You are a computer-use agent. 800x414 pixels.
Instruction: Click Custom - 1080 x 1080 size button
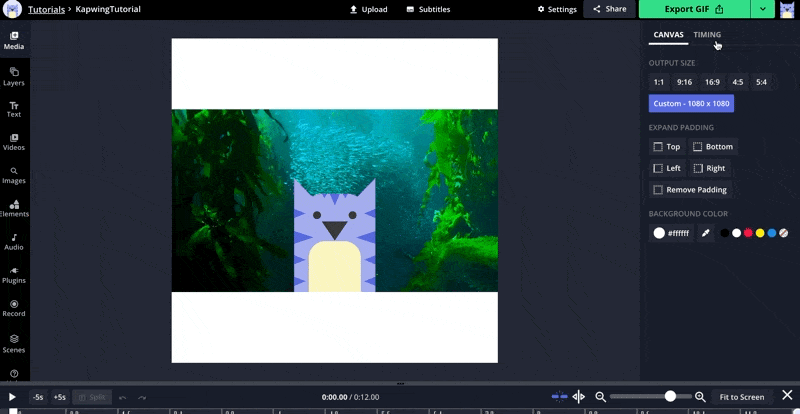[691, 104]
